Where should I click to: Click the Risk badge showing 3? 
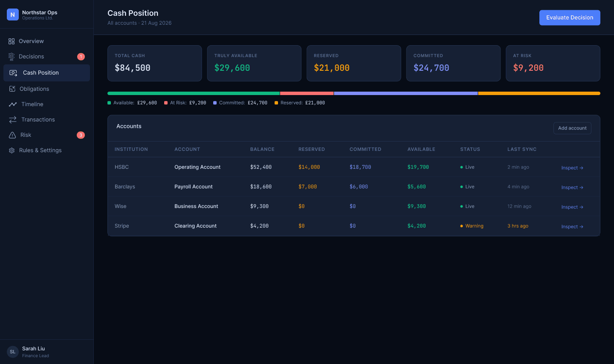pyautogui.click(x=81, y=135)
